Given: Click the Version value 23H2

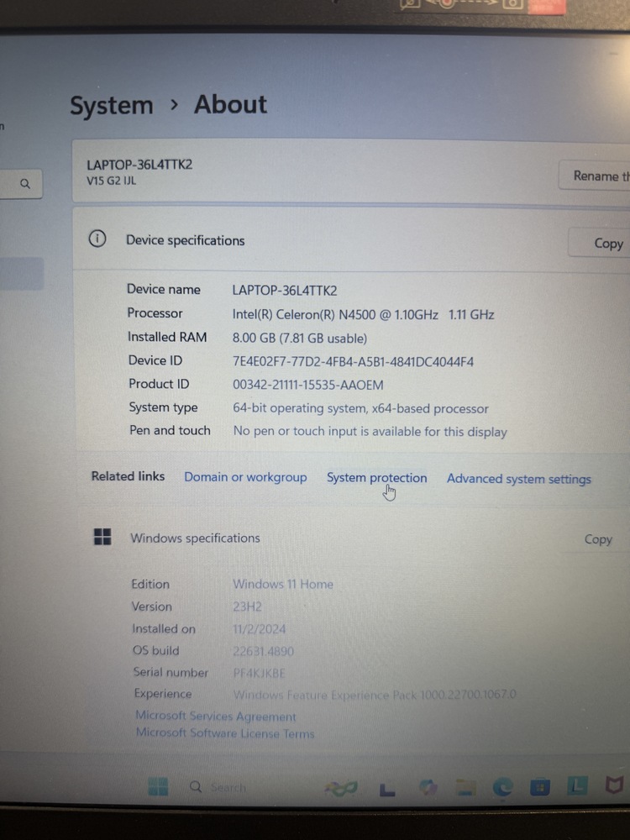Looking at the screenshot, I should 247,607.
